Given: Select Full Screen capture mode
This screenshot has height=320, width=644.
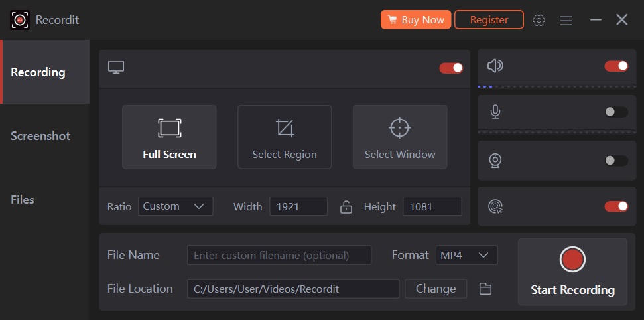Looking at the screenshot, I should tap(169, 137).
